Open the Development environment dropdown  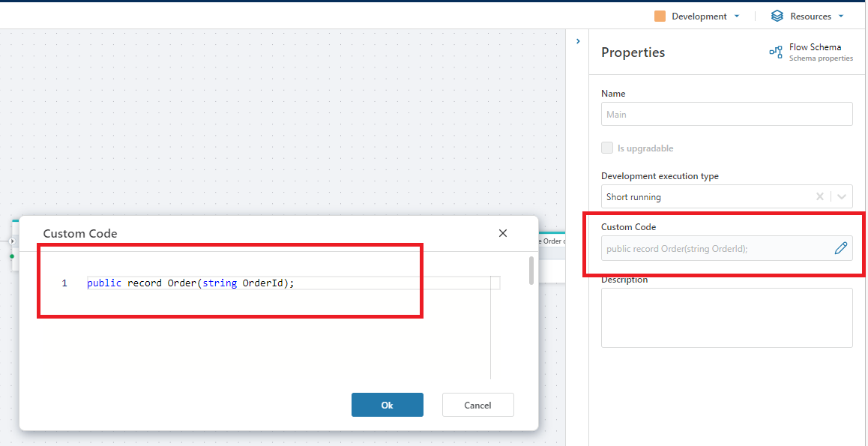737,16
